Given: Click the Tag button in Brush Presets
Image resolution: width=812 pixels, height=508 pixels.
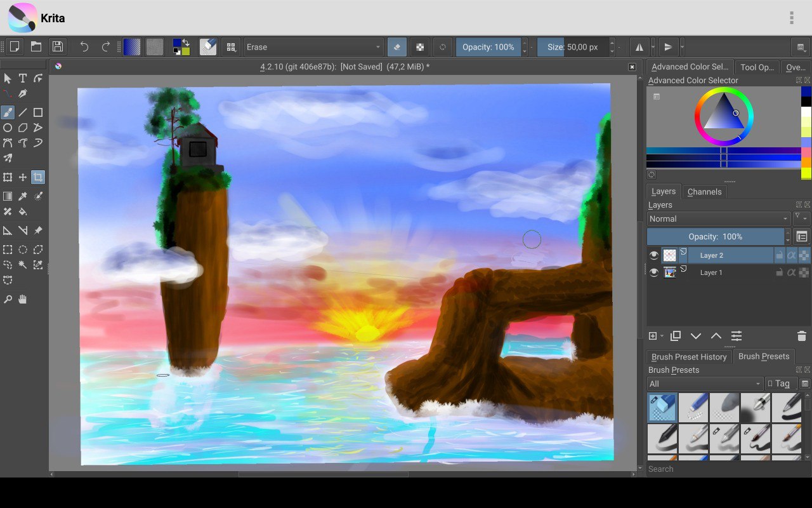Looking at the screenshot, I should pyautogui.click(x=780, y=384).
